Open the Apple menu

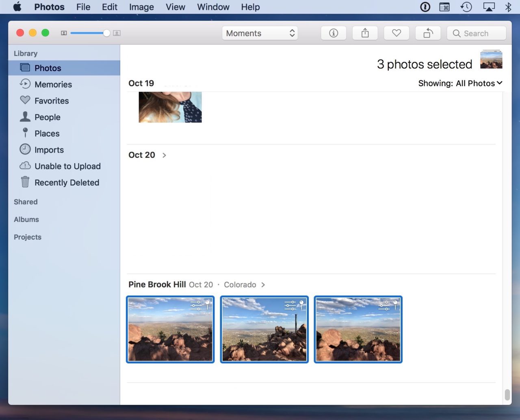point(17,7)
